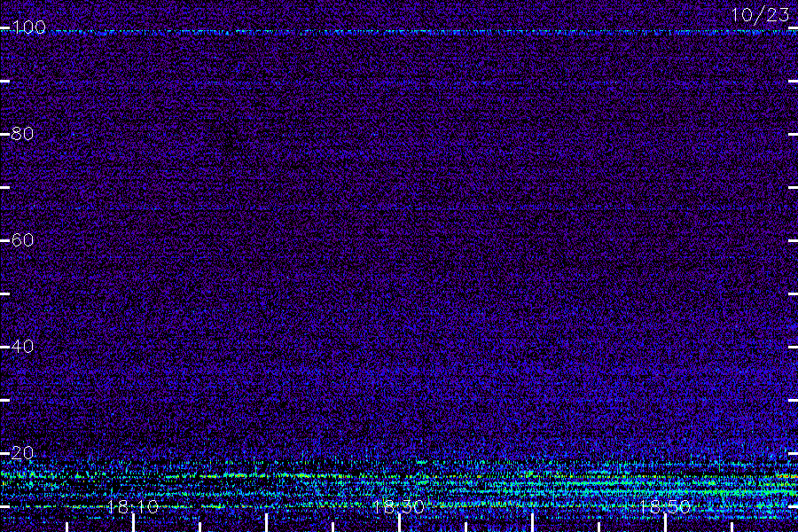Click the 100 frequency axis label
Viewport: 798px width, 532px height.
[x=28, y=27]
